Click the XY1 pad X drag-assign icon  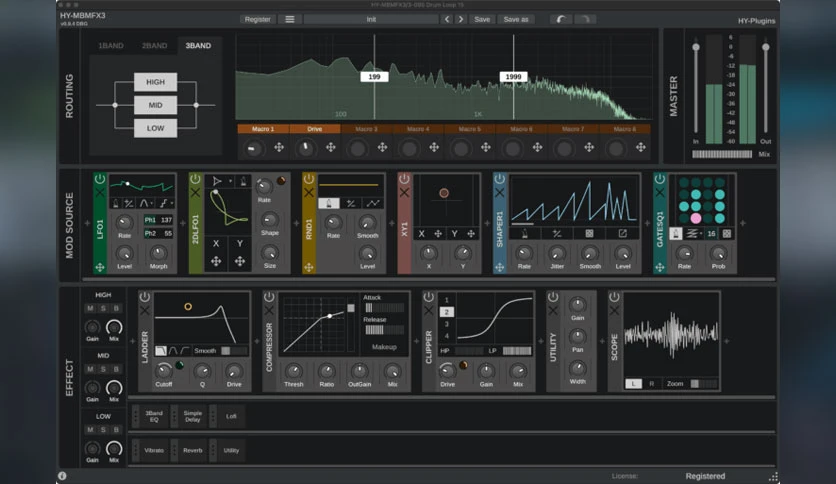tap(438, 233)
